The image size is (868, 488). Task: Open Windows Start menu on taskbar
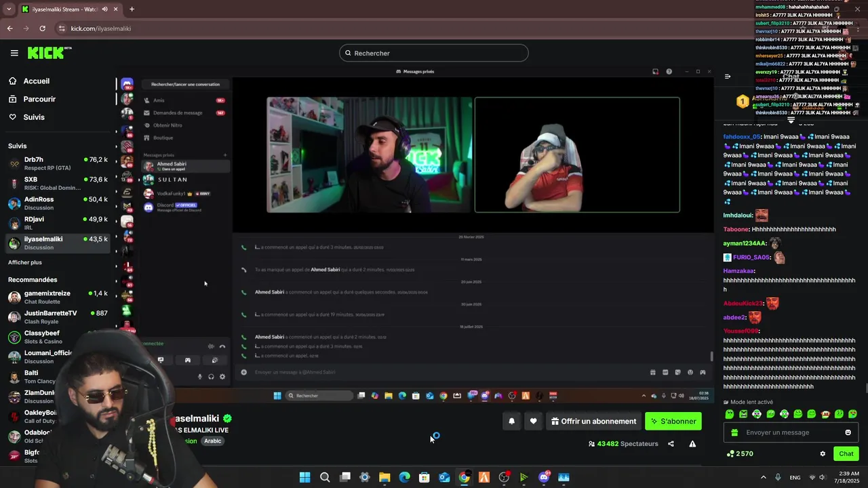click(x=304, y=477)
